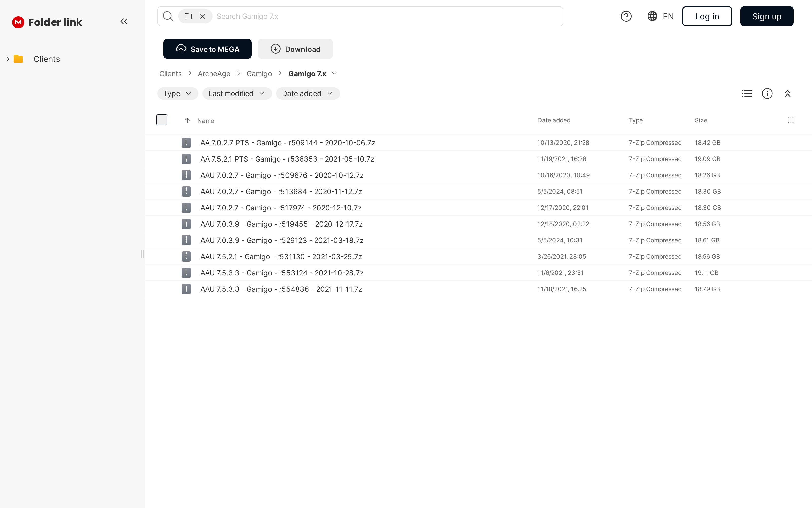Click the globe language icon
The height and width of the screenshot is (508, 812).
[x=652, y=16]
